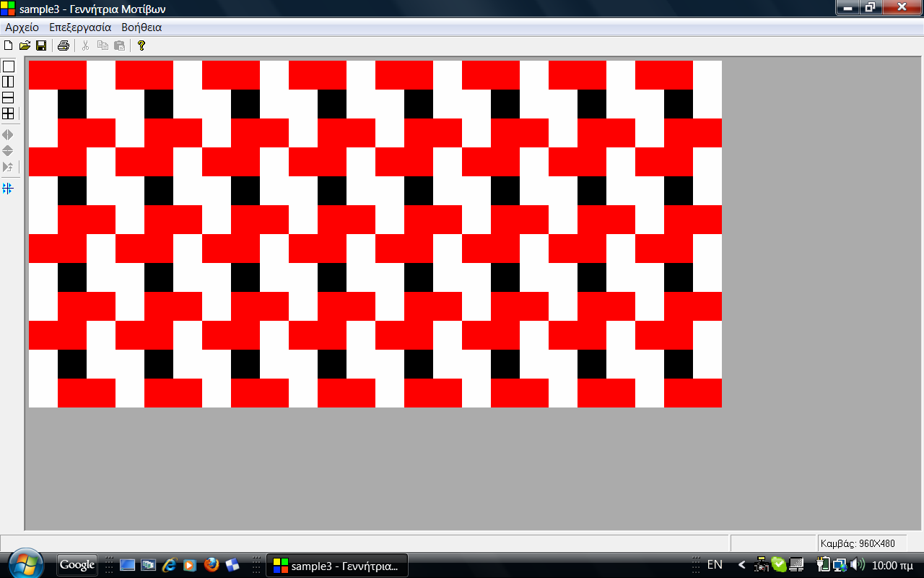The width and height of the screenshot is (924, 578).
Task: Launch Firefox from quick launch
Action: point(211,565)
